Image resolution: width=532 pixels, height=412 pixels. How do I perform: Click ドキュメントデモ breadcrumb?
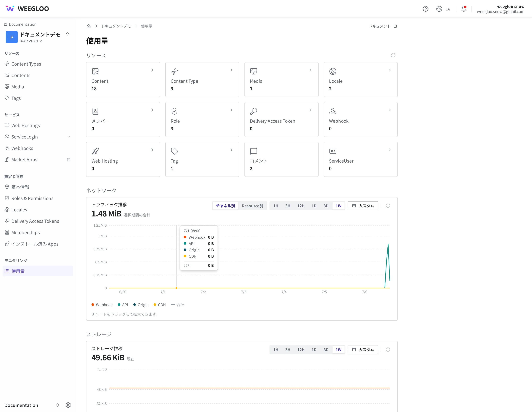116,26
